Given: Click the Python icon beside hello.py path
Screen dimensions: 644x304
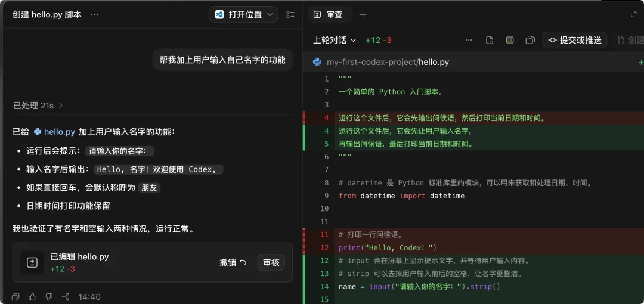Looking at the screenshot, I should (x=317, y=62).
